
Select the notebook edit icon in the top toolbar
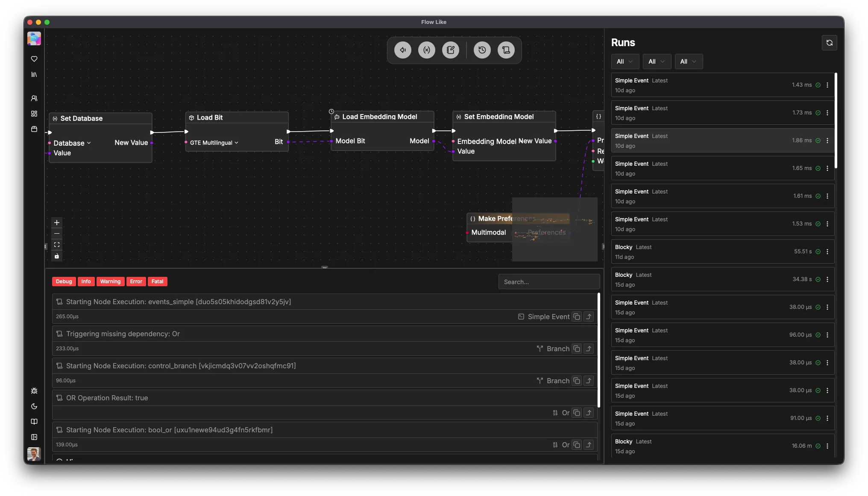coord(450,50)
